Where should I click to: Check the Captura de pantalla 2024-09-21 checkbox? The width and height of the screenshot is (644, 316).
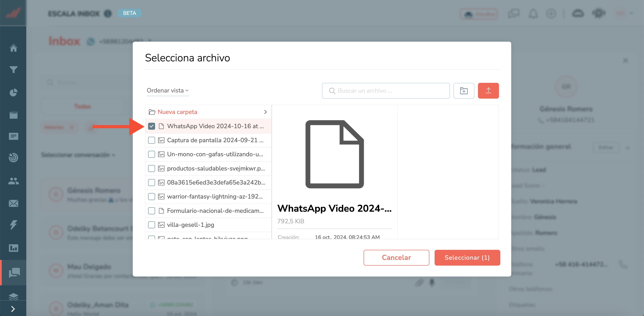(x=152, y=140)
